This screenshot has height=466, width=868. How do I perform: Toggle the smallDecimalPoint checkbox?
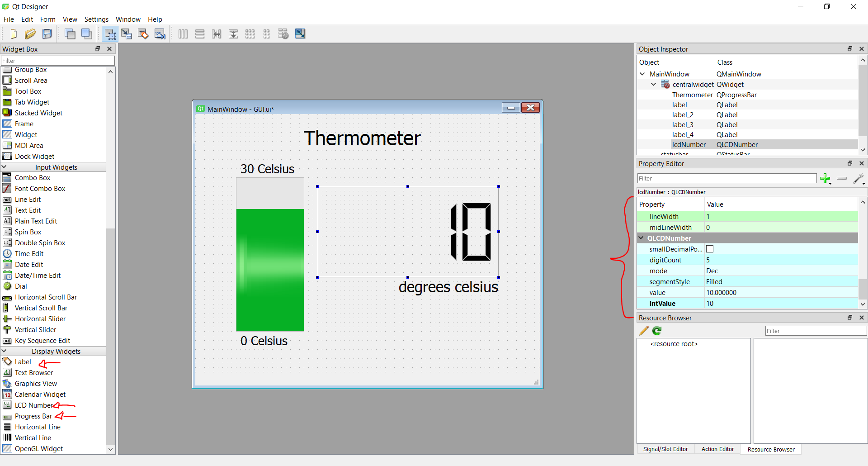[710, 249]
